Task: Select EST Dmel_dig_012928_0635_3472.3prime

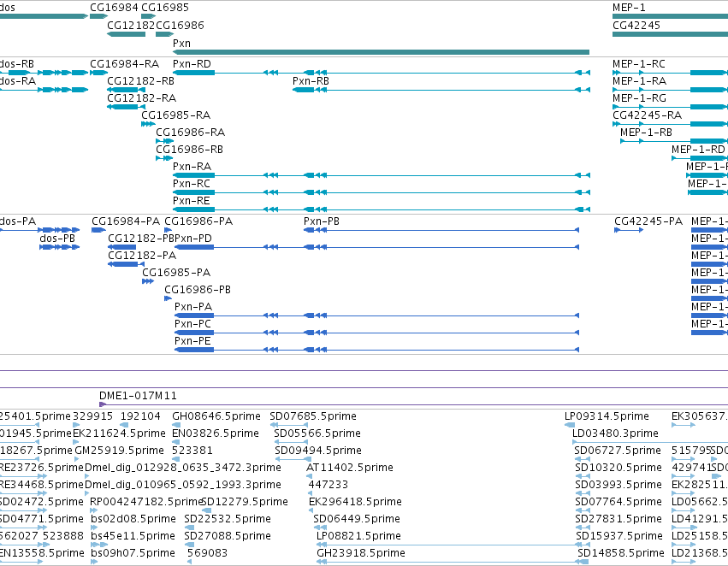Action: click(x=86, y=476)
